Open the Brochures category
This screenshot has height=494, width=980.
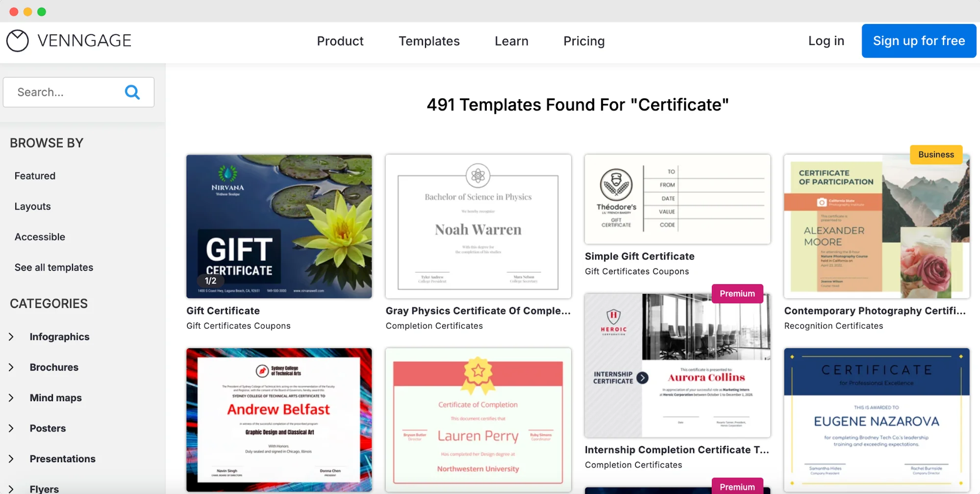[54, 367]
